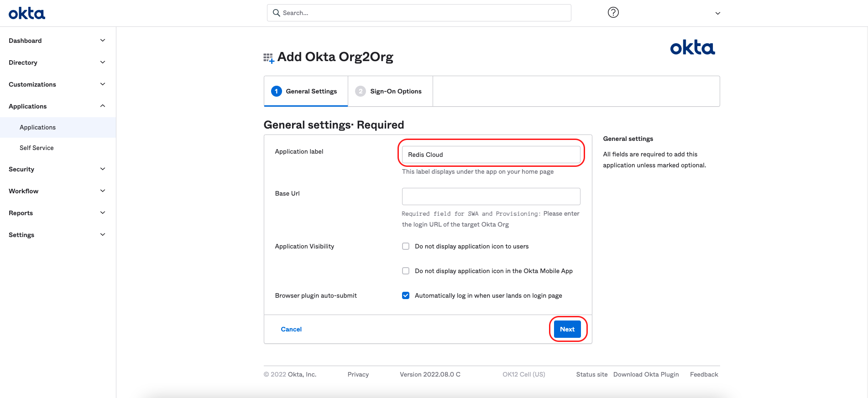The image size is (868, 398).
Task: Open the user account dropdown arrow
Action: [717, 13]
